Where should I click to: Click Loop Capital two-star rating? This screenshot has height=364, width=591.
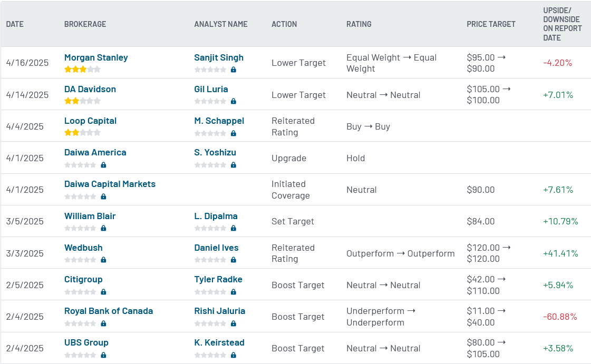(83, 132)
